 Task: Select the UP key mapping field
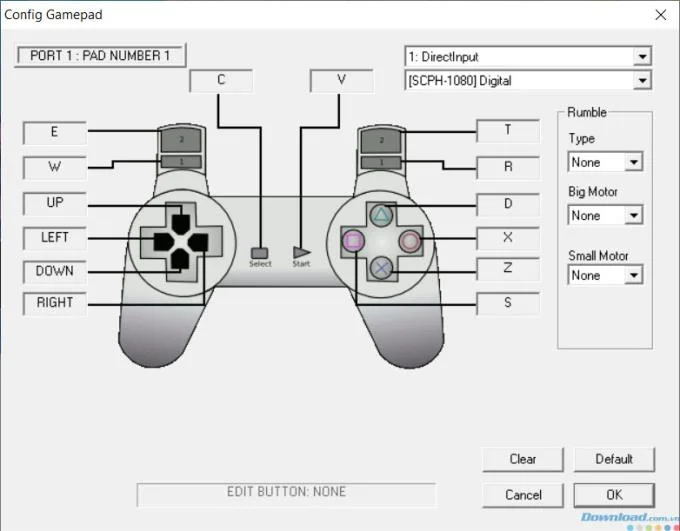[x=55, y=203]
